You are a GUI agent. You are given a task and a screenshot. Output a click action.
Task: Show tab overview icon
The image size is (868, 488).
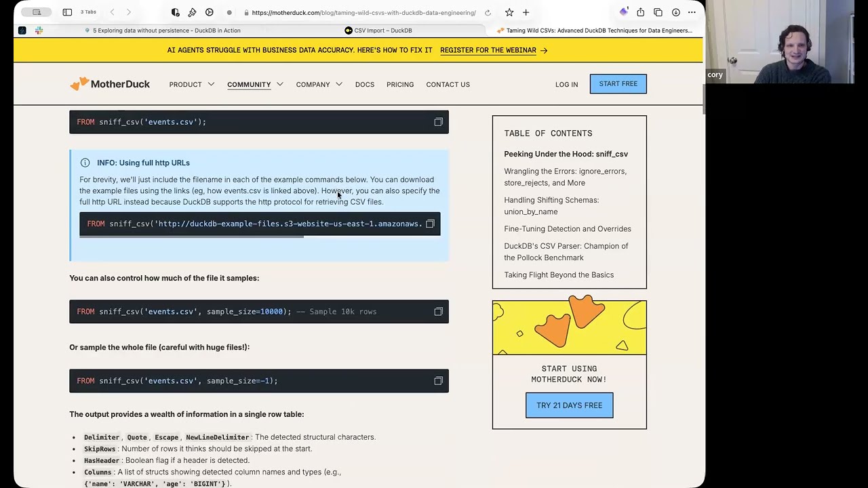pyautogui.click(x=658, y=12)
